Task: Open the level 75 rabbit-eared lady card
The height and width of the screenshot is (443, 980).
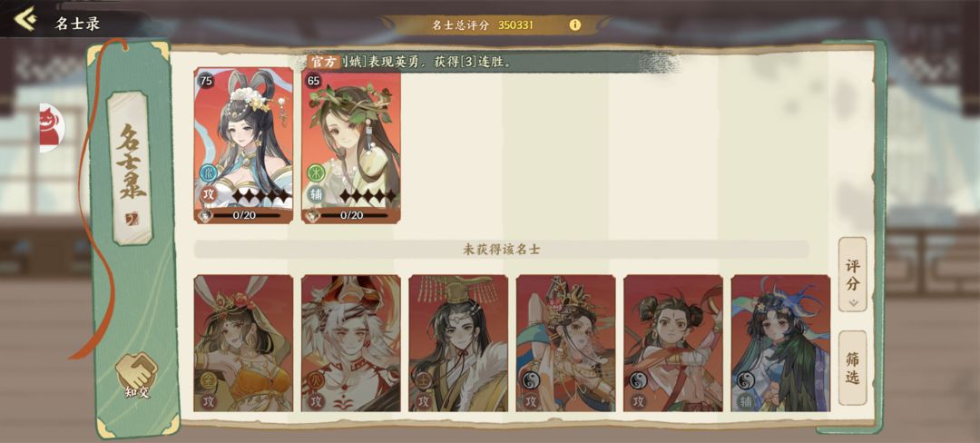Action: pos(243,145)
